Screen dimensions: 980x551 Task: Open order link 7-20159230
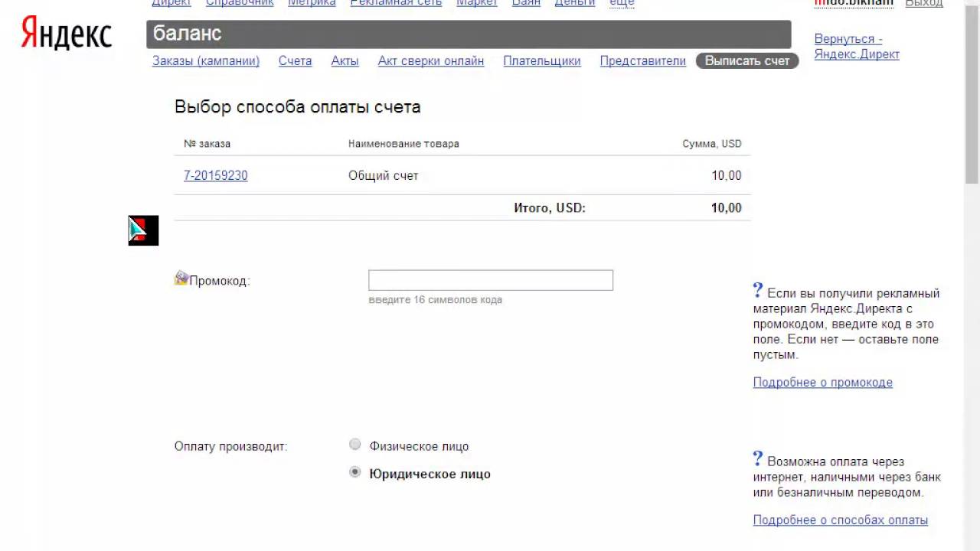(x=216, y=175)
